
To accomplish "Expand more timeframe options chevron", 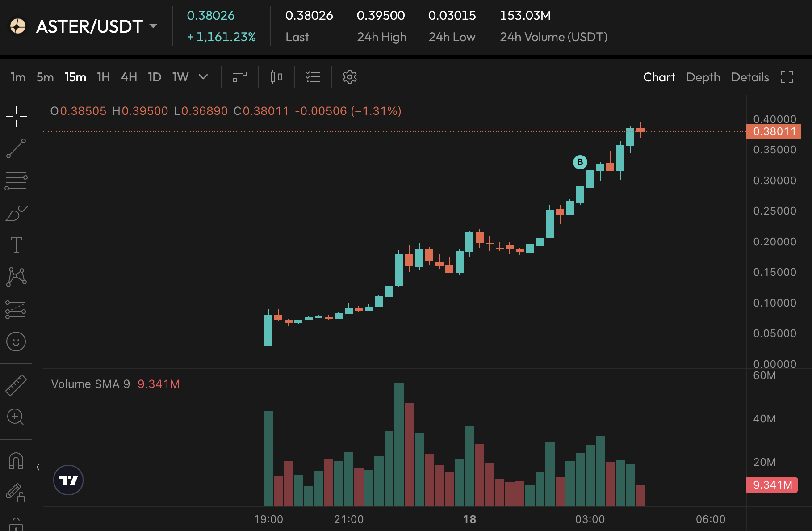I will pos(203,77).
